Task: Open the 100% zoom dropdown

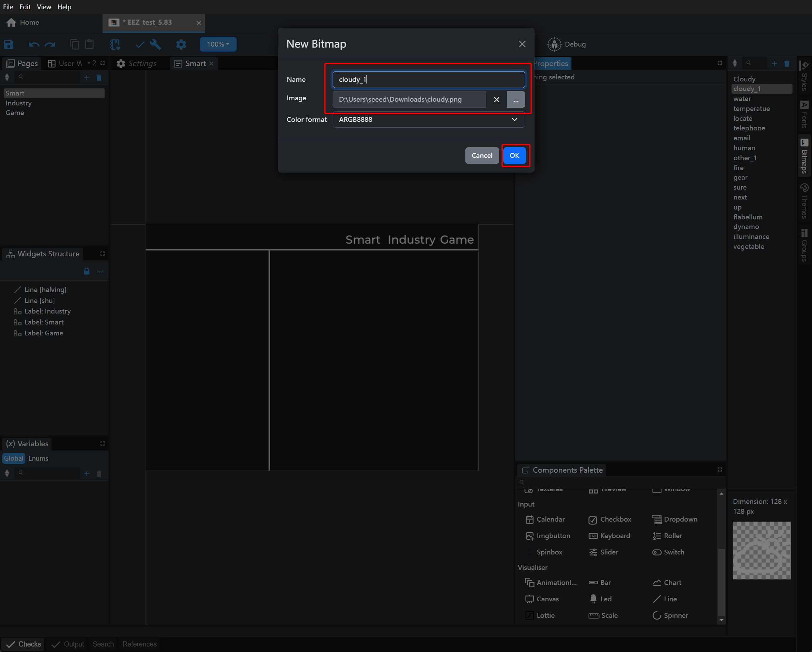Action: coord(218,44)
